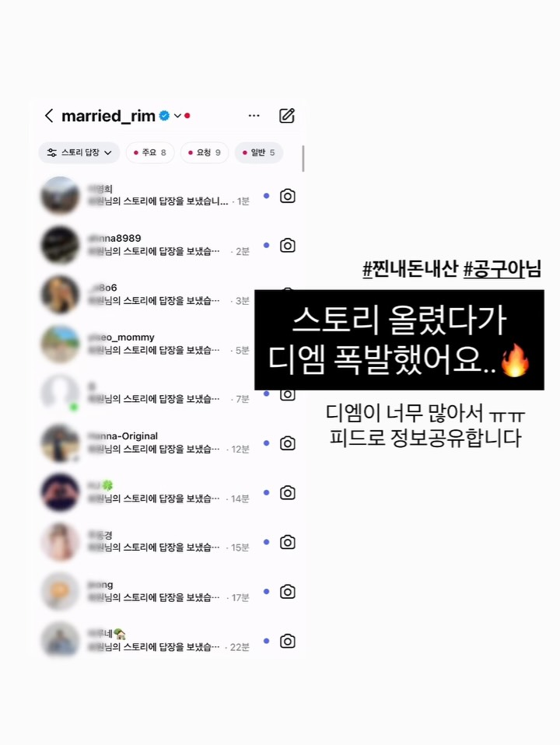560x745 pixels.
Task: Tap camera icon on the 22분 row
Action: point(287,641)
